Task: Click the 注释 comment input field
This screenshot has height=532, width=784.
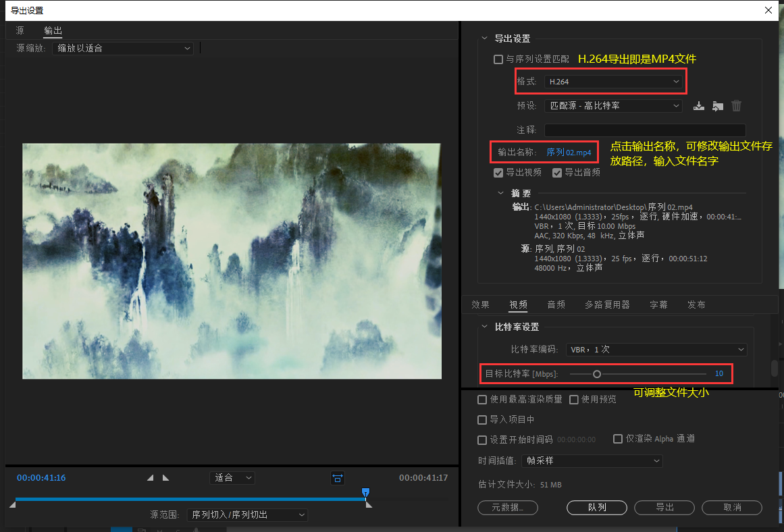Action: point(645,130)
